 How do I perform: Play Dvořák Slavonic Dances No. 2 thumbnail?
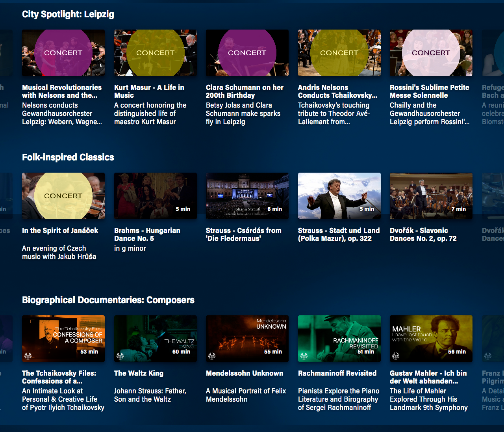click(x=431, y=196)
